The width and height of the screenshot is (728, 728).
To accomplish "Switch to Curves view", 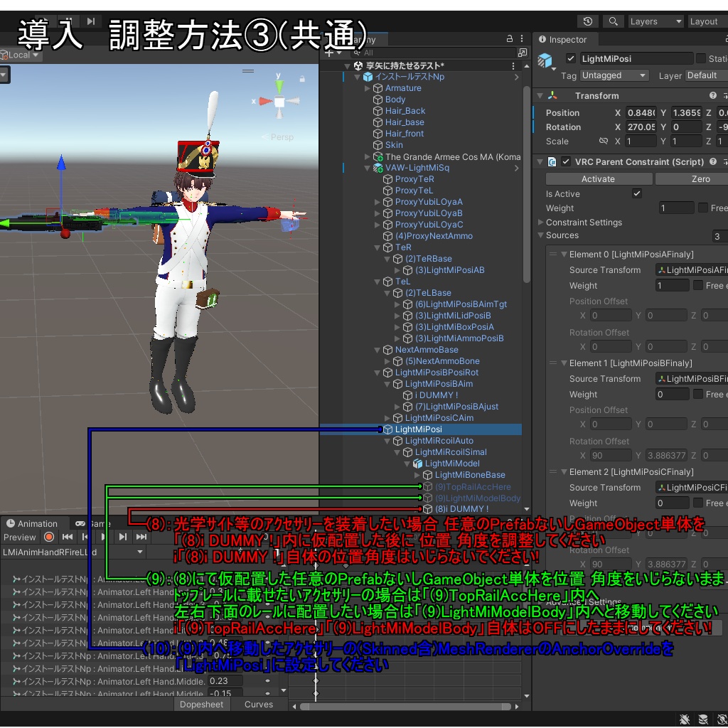I will 259,705.
